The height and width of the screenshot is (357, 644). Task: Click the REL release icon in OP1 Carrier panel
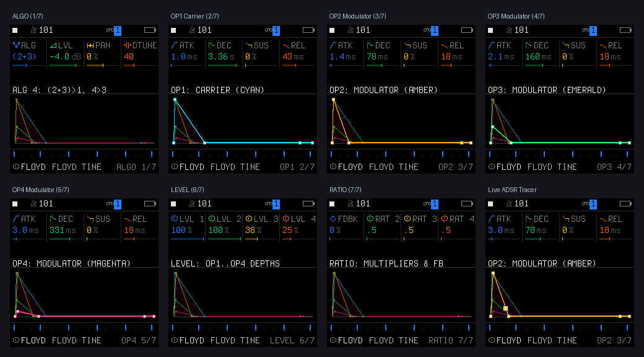coord(286,46)
